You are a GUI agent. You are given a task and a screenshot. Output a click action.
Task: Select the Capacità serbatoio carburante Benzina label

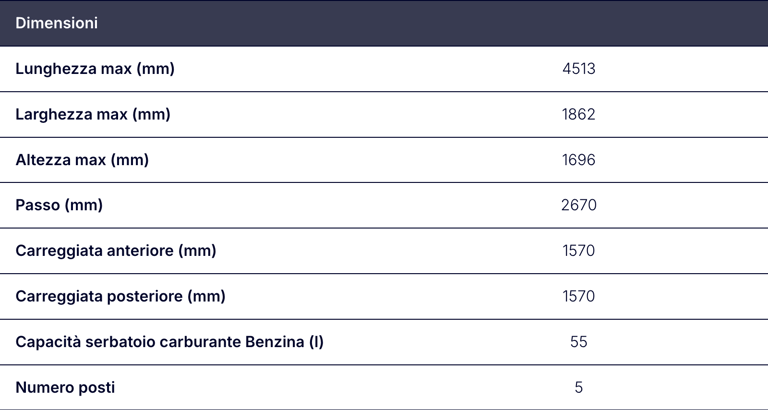[x=169, y=342]
